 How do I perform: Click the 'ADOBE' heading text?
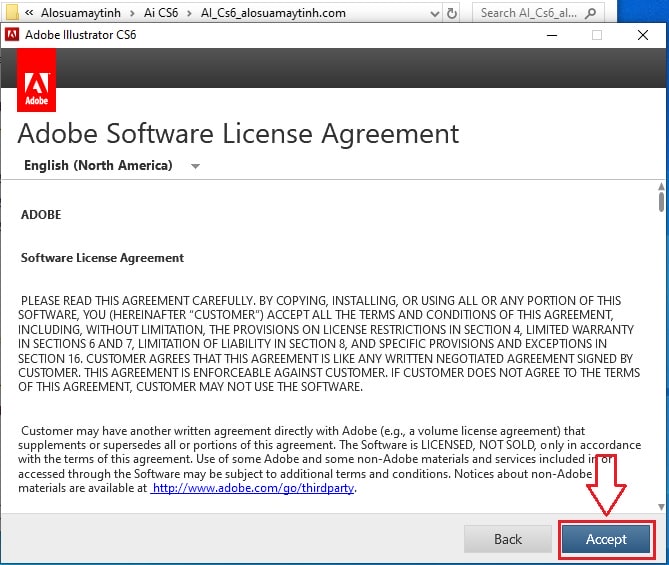pyautogui.click(x=41, y=215)
